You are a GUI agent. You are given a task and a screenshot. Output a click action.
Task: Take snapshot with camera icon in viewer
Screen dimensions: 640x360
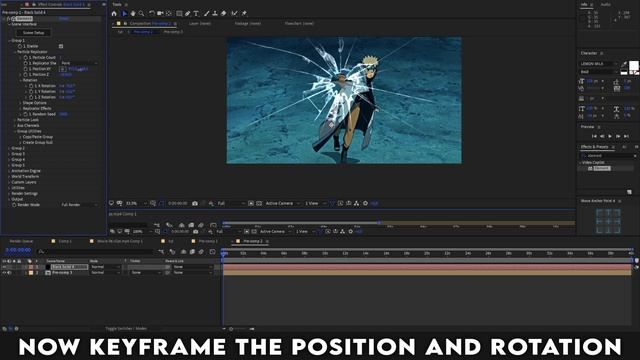tap(195, 203)
